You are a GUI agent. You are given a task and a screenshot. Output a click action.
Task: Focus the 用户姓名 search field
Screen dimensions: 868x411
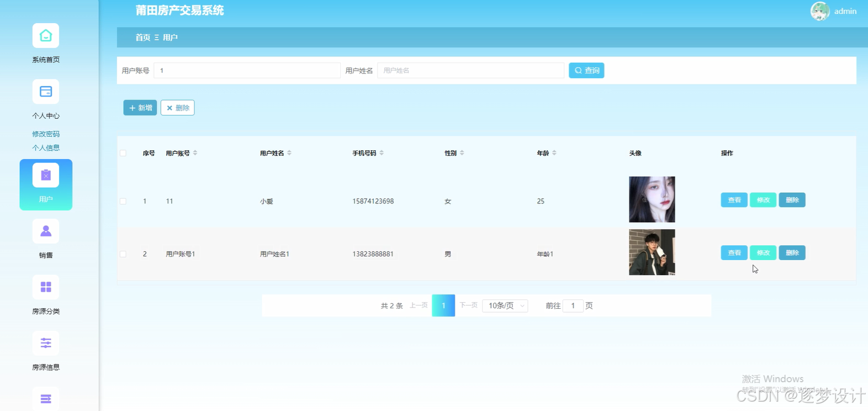[x=470, y=70]
